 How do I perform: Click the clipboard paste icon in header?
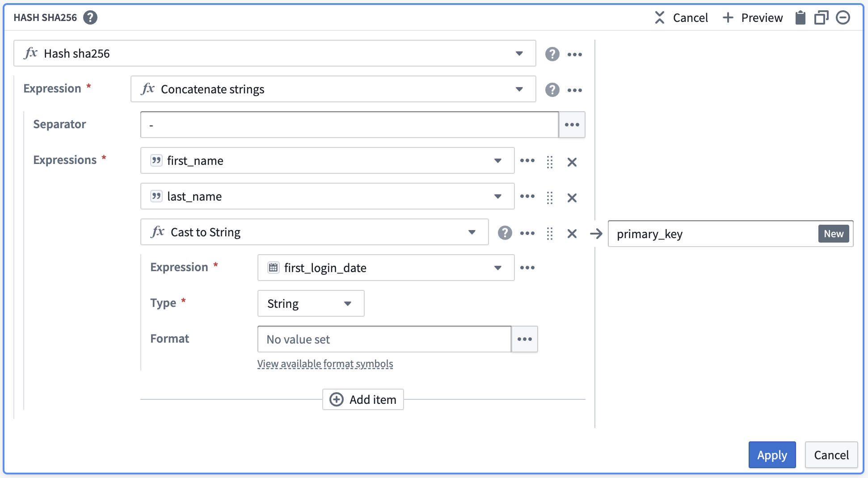click(x=800, y=18)
